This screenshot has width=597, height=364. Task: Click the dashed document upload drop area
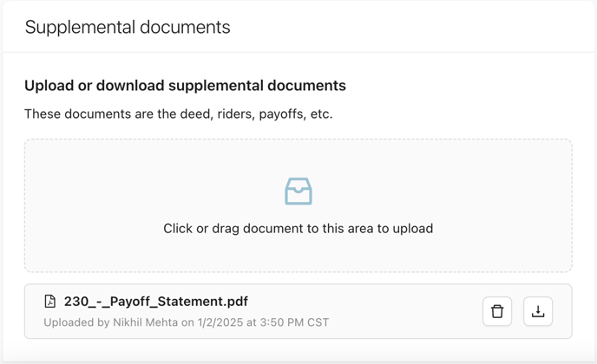click(298, 205)
